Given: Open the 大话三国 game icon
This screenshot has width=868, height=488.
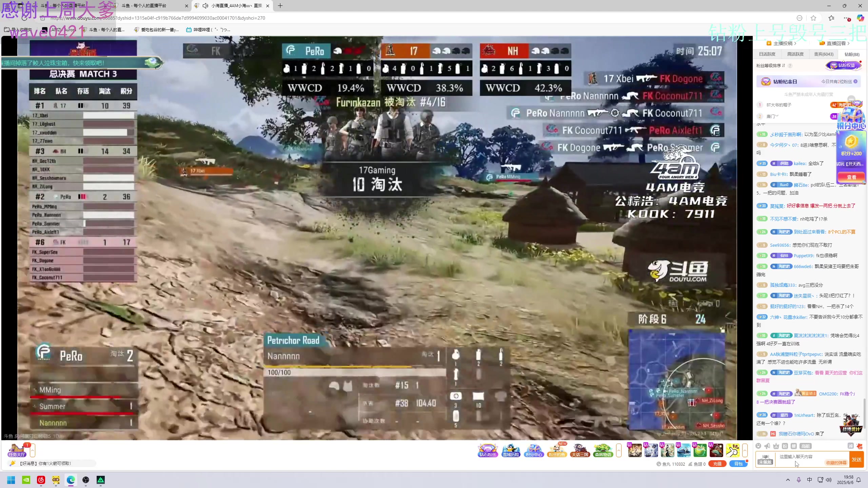Looking at the screenshot, I should pyautogui.click(x=580, y=450).
